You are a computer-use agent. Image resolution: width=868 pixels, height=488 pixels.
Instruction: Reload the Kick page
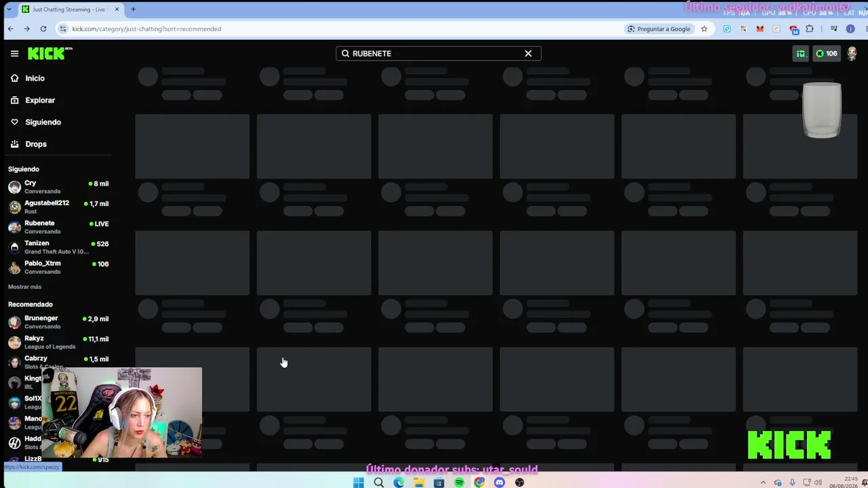(43, 28)
